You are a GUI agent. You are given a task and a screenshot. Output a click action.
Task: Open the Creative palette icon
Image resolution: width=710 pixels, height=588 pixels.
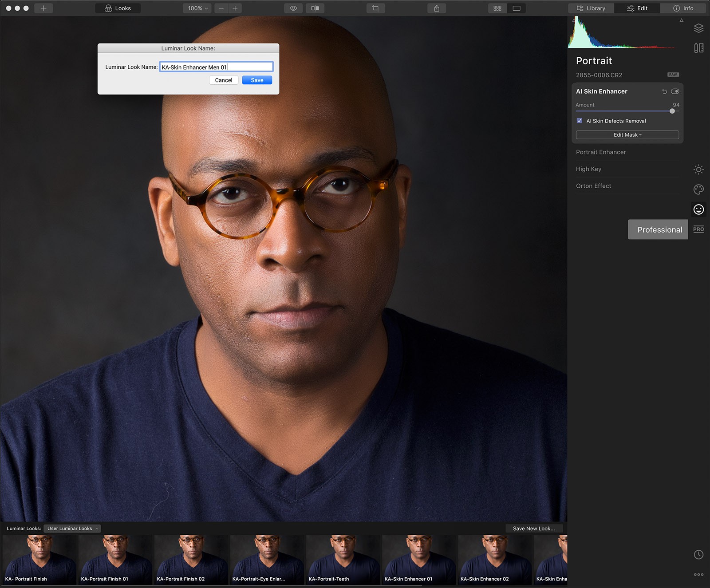[x=698, y=189]
